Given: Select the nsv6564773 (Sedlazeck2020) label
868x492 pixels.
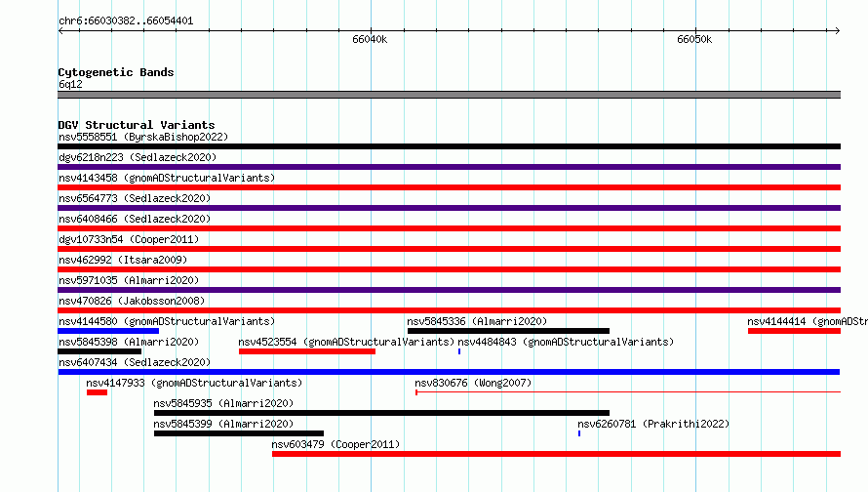Looking at the screenshot, I should [135, 198].
